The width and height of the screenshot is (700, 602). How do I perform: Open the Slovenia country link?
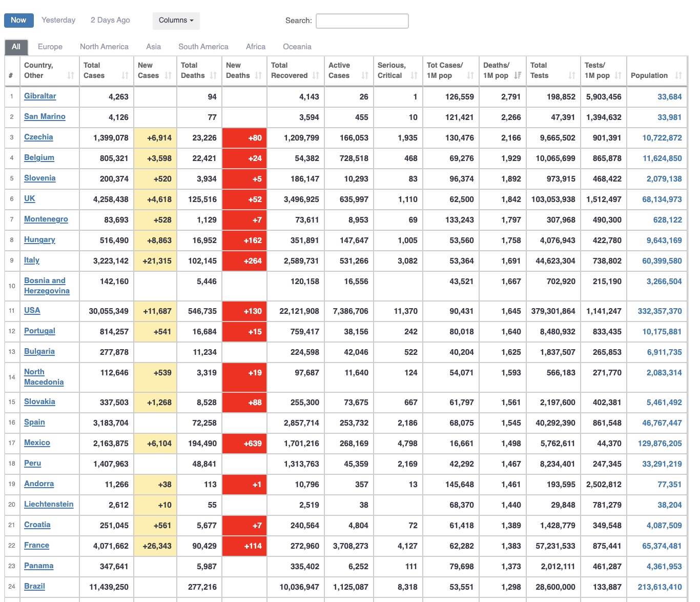[39, 178]
